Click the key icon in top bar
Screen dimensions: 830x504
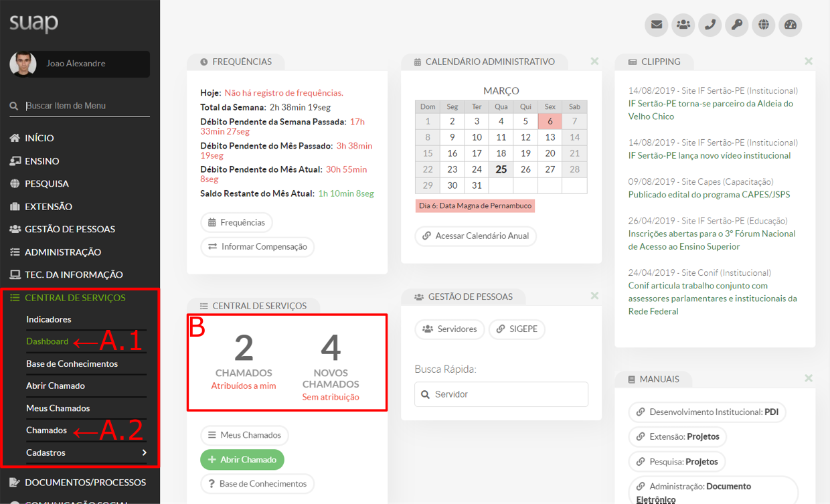[737, 25]
